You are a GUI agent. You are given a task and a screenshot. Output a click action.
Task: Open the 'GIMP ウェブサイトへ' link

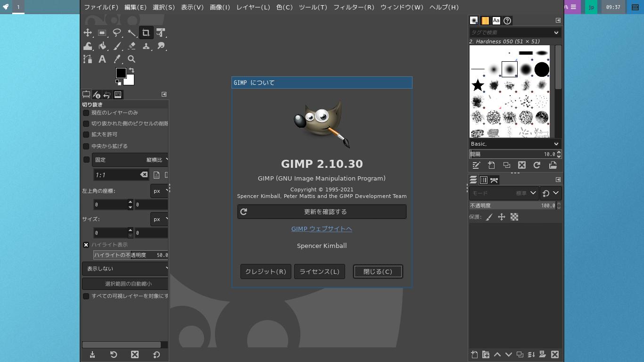tap(322, 229)
